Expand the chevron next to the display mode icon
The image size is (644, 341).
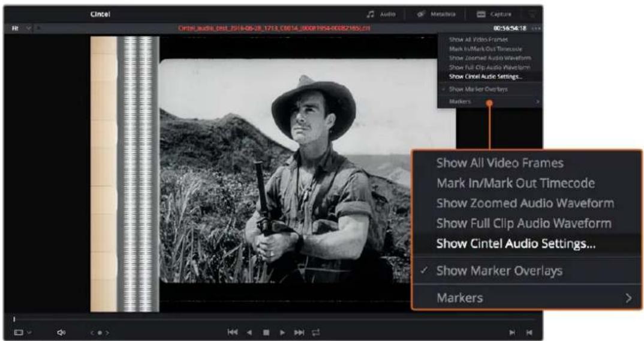tap(29, 333)
